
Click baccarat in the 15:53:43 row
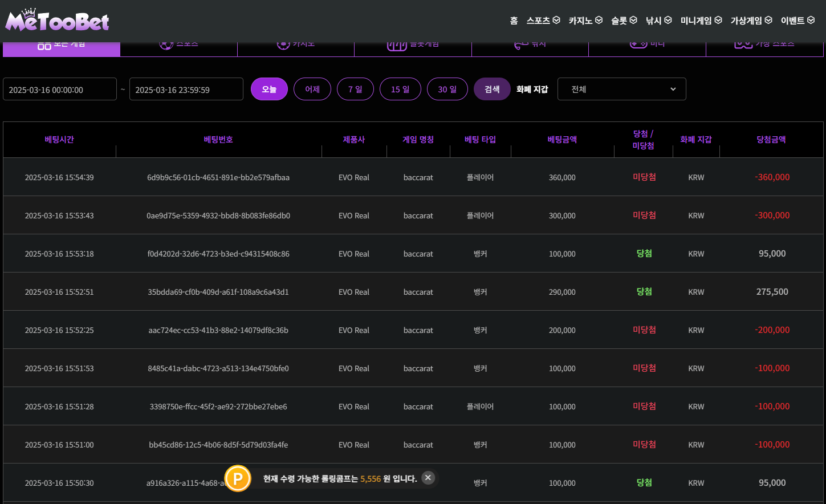(x=418, y=216)
